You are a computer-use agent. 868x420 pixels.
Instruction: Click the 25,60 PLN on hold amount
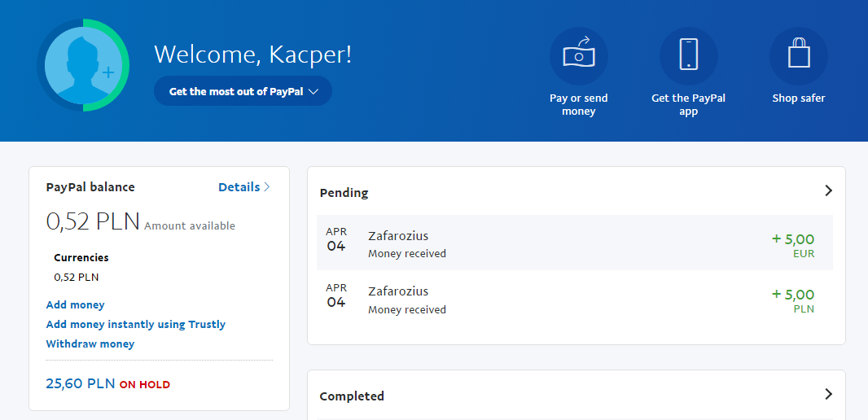[x=81, y=383]
